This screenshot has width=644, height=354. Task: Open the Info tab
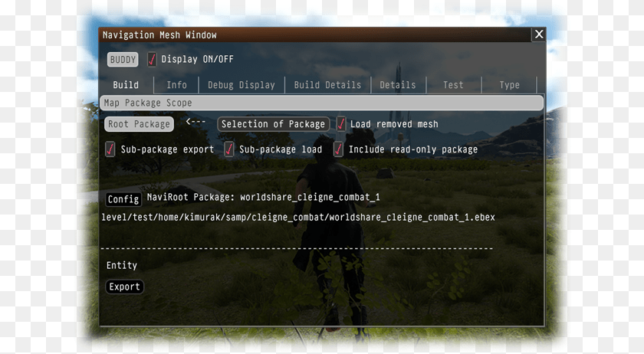[176, 85]
